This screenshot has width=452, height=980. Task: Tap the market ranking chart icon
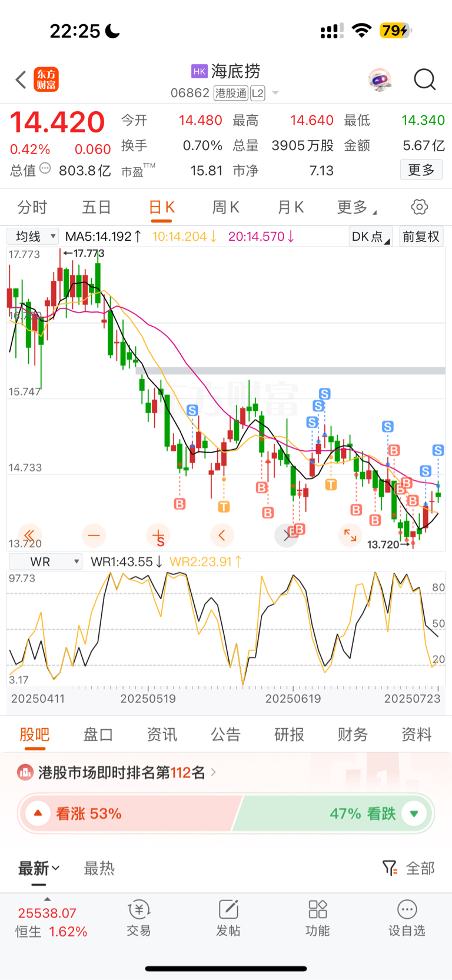pos(25,772)
